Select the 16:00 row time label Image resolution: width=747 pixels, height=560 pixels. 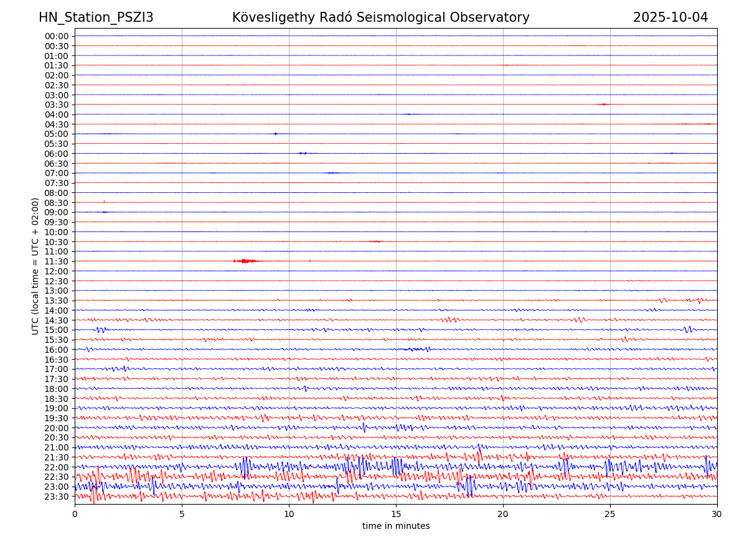[57, 350]
